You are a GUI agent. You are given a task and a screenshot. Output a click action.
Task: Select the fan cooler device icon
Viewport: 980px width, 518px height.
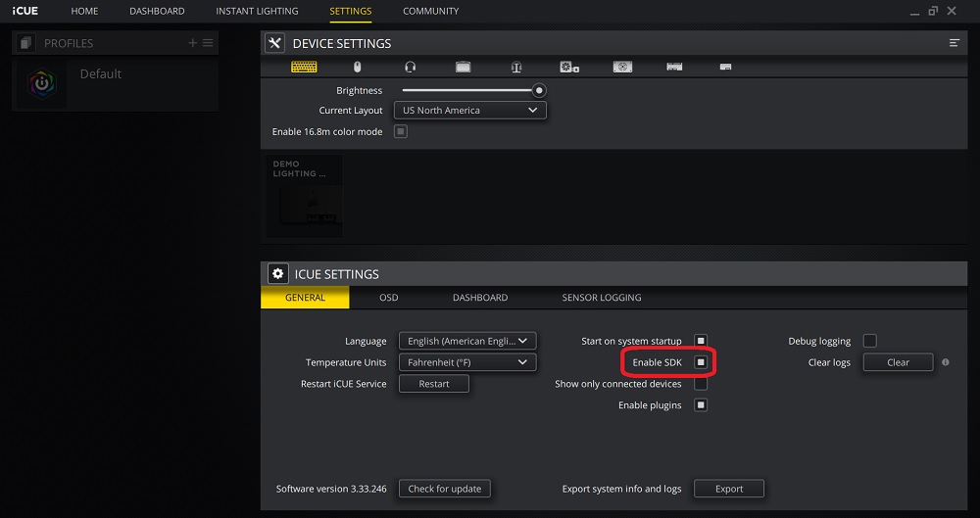[568, 67]
